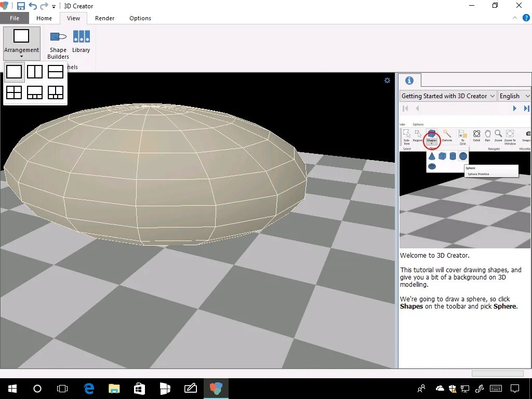Collapse the ribbon with the chevron
532x399 pixels.
point(515,18)
